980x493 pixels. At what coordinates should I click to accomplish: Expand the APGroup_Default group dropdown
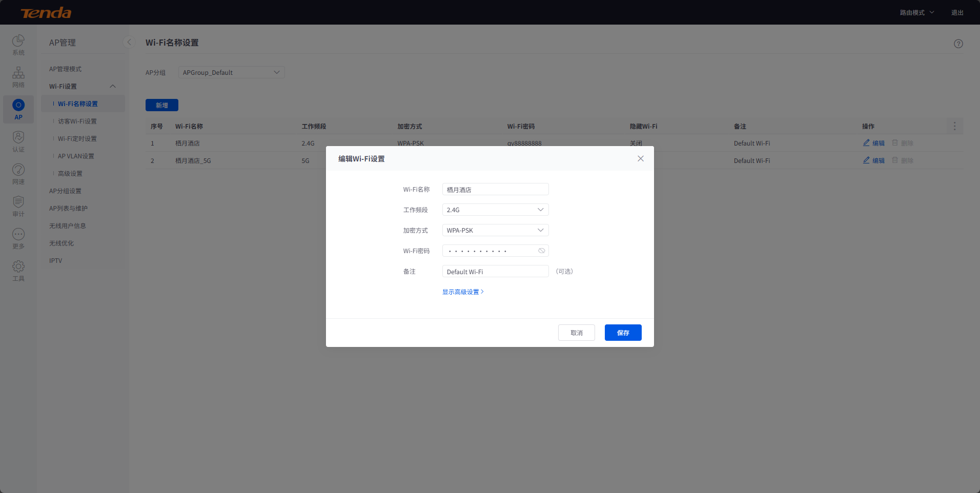(x=231, y=72)
